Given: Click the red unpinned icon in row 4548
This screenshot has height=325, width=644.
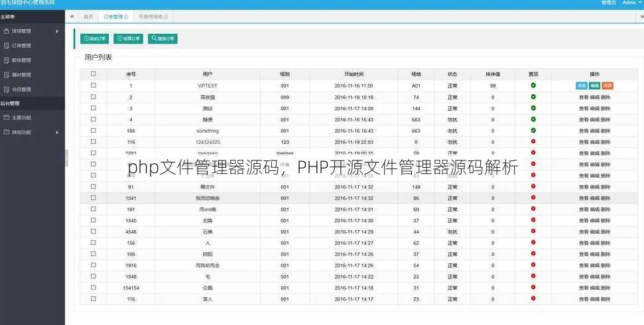Looking at the screenshot, I should 533,231.
